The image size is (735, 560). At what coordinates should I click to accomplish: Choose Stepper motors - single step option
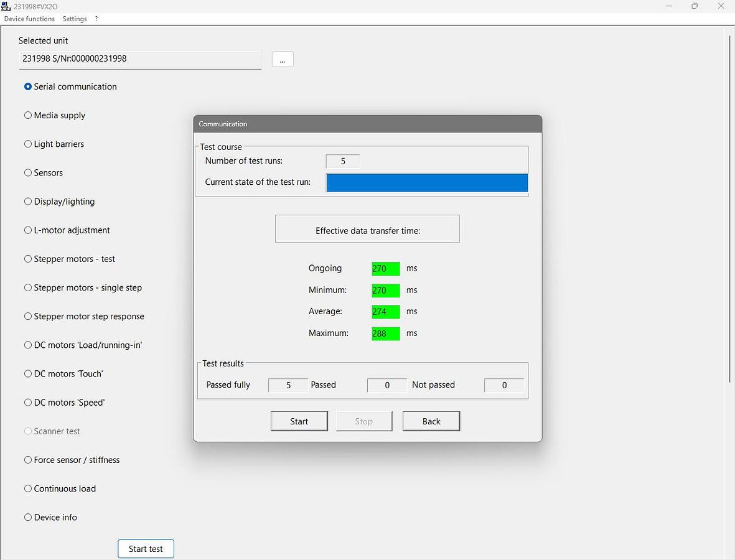28,287
